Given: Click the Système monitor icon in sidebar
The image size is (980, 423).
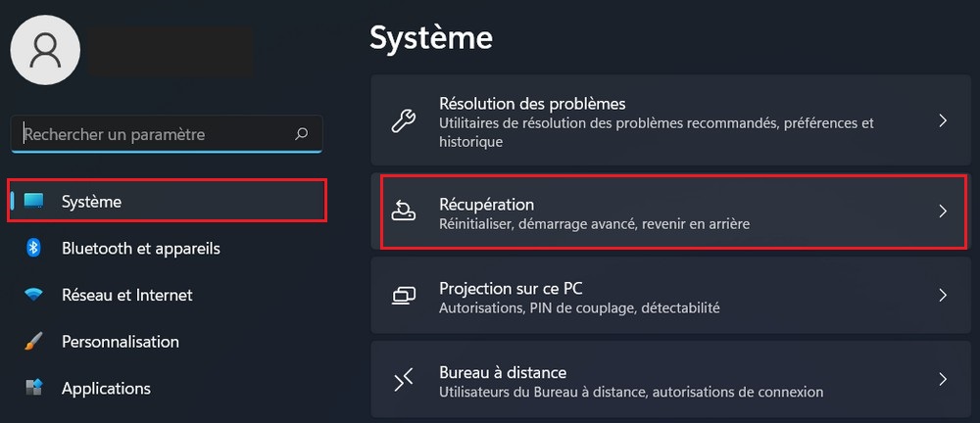Looking at the screenshot, I should pos(34,202).
